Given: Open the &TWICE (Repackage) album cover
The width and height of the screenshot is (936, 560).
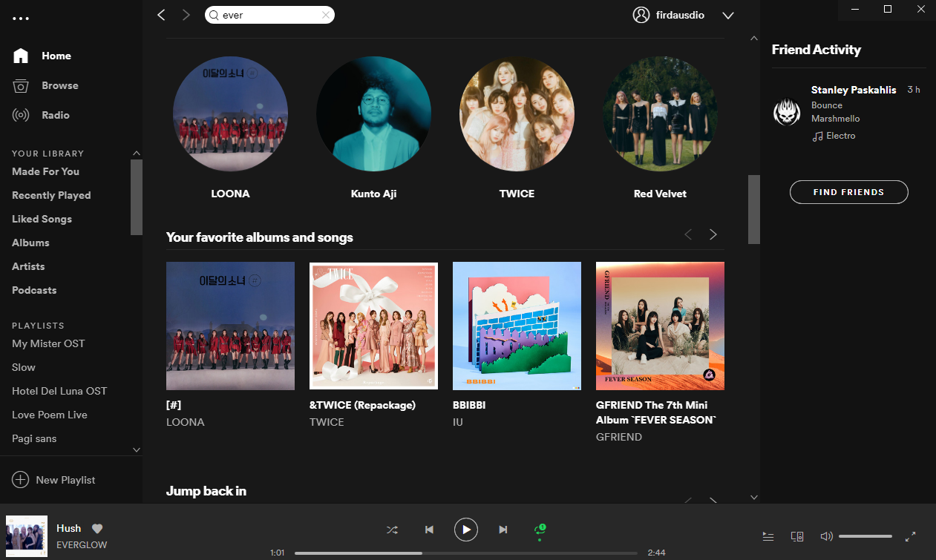Looking at the screenshot, I should [x=373, y=326].
